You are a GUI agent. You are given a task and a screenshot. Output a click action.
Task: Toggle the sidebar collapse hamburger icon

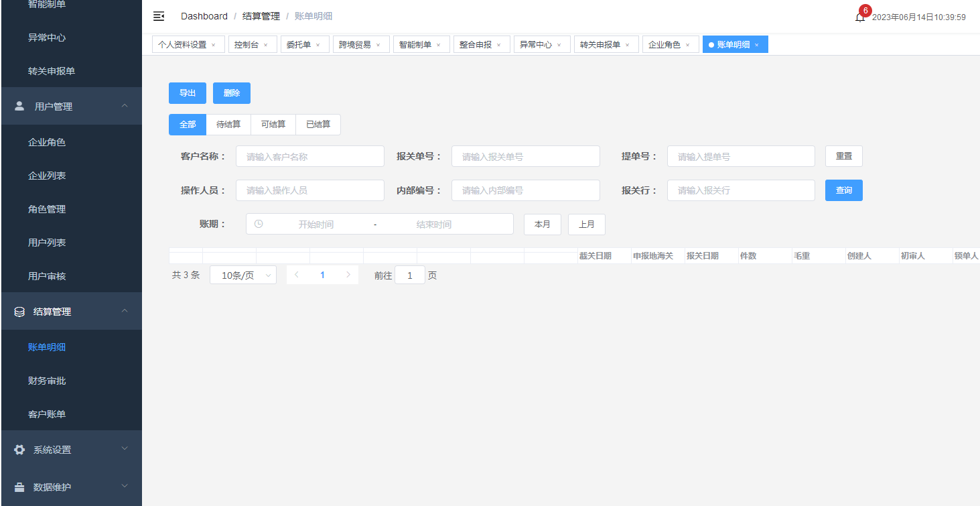[159, 16]
